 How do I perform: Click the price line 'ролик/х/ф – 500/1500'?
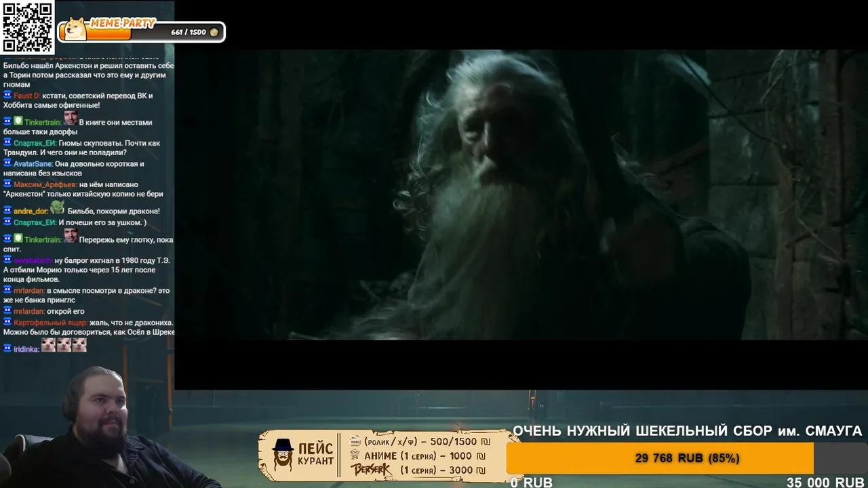(x=426, y=441)
